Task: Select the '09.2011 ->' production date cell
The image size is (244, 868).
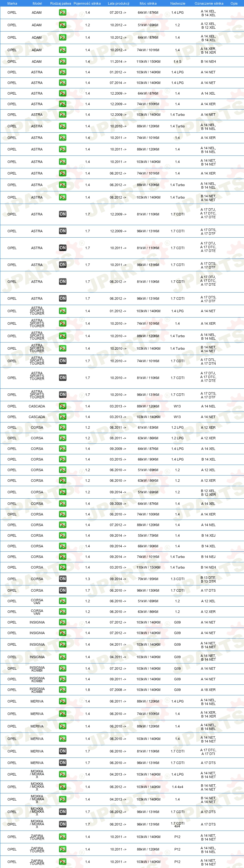Action: coord(118,679)
